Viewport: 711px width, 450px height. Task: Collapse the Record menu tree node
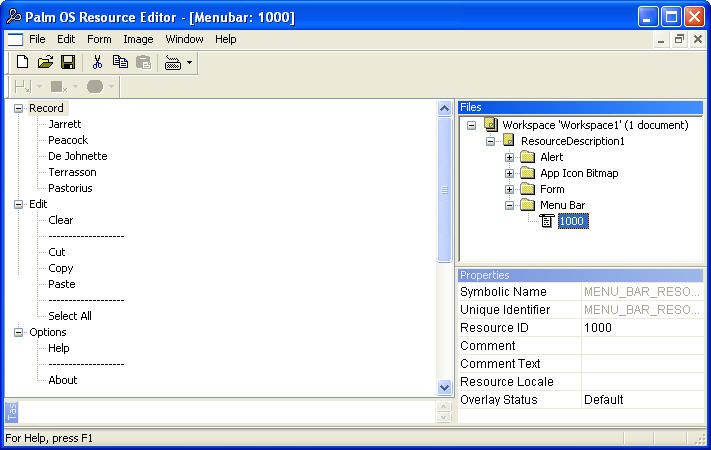pyautogui.click(x=19, y=108)
